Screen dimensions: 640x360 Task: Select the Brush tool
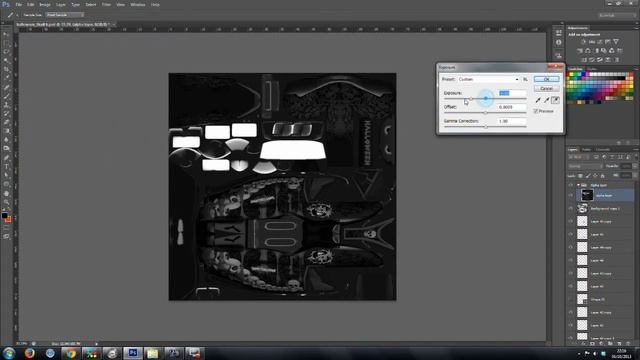click(6, 96)
